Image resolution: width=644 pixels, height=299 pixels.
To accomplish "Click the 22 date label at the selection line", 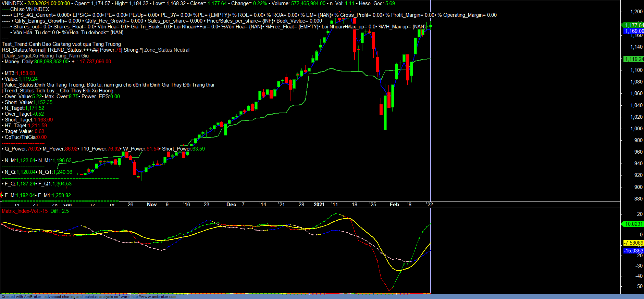I will pos(430,205).
